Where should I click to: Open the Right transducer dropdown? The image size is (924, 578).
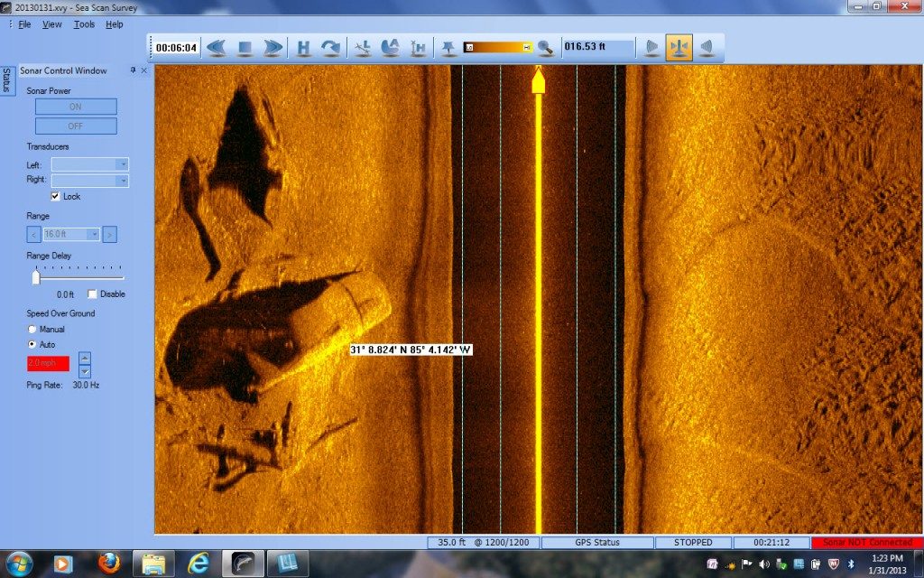[89, 181]
